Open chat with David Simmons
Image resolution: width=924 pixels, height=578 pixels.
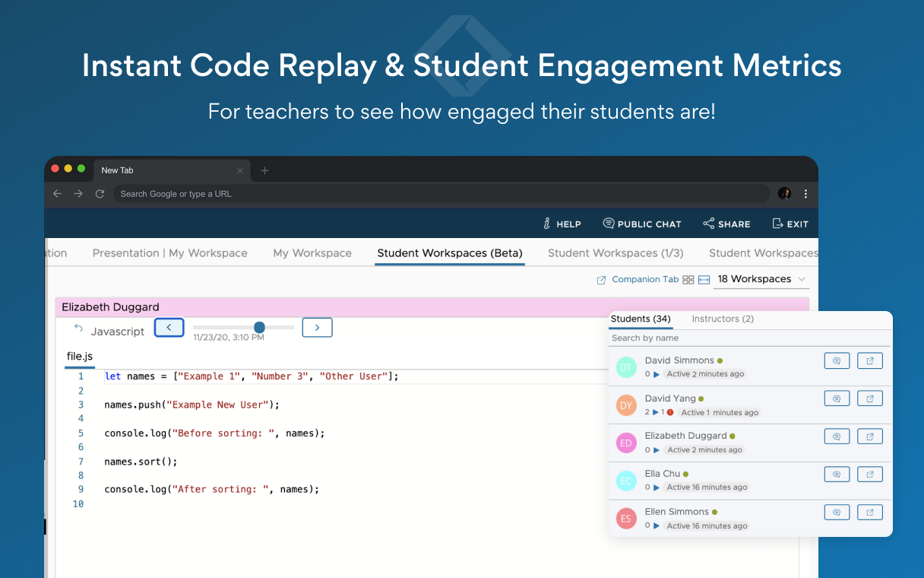click(x=837, y=360)
